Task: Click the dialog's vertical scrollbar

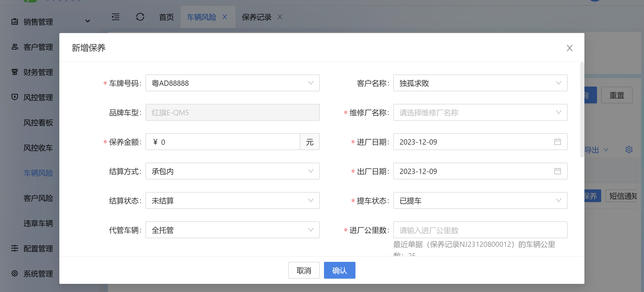Action: 582,110
